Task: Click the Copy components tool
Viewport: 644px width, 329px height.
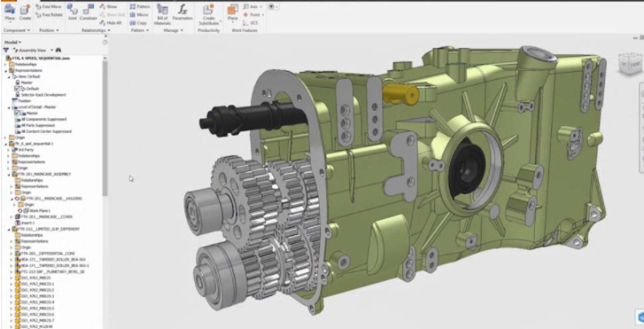Action: click(138, 23)
